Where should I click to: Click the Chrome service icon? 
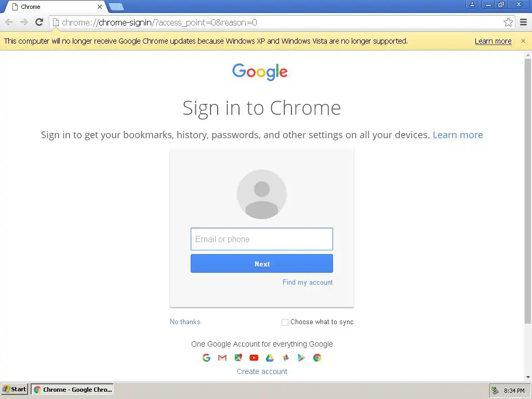coord(317,357)
